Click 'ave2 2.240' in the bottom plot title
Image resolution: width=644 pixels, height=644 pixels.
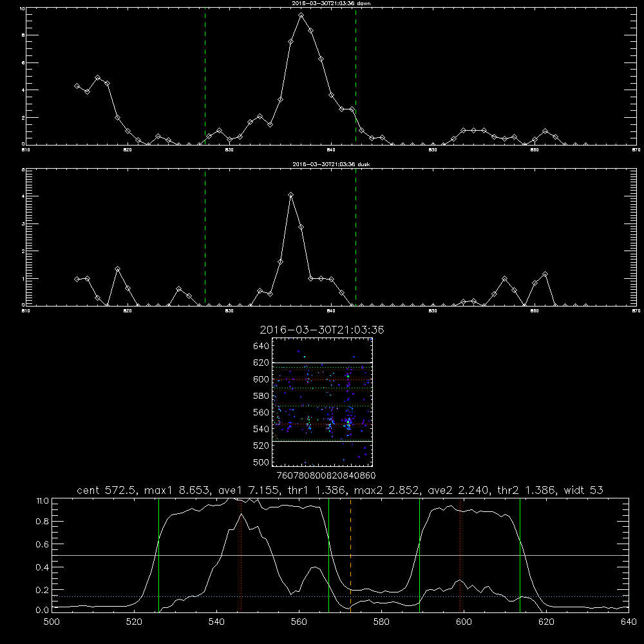click(458, 490)
